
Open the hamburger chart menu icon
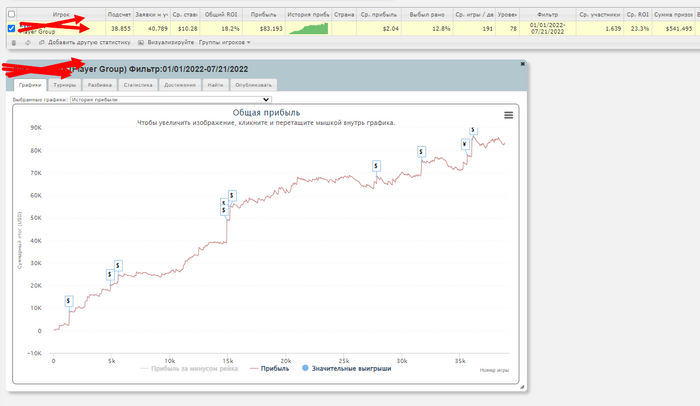coord(508,115)
